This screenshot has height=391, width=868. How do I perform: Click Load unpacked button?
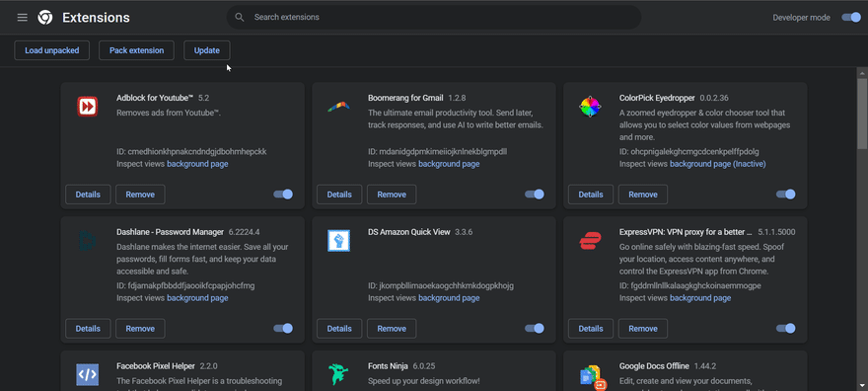pos(52,50)
